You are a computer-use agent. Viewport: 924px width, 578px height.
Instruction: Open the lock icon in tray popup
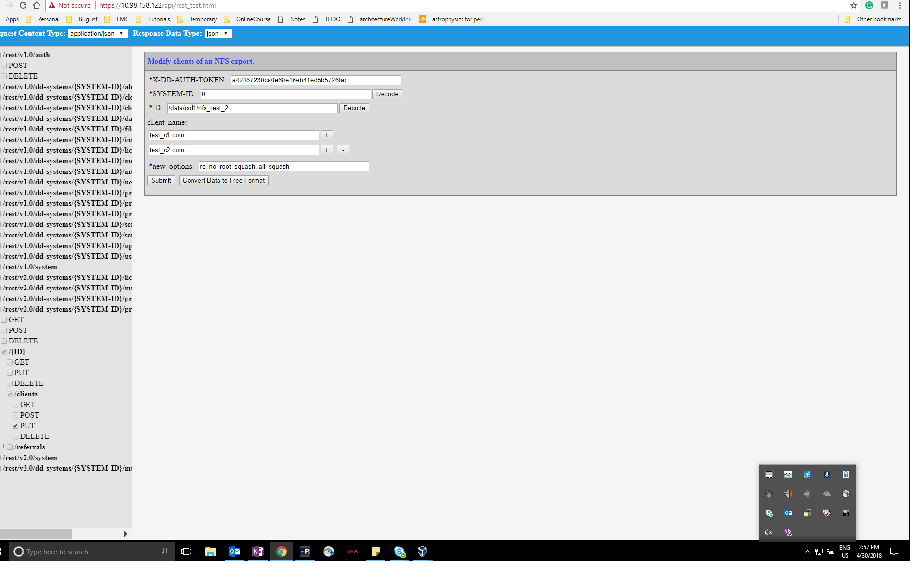(846, 474)
